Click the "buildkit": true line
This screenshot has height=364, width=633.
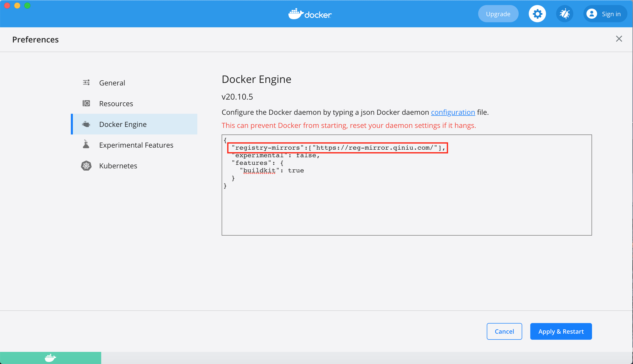pyautogui.click(x=272, y=171)
